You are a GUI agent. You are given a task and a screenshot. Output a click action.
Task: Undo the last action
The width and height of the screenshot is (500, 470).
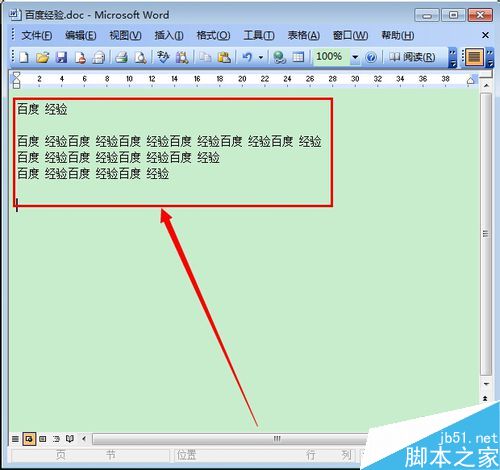tap(247, 57)
